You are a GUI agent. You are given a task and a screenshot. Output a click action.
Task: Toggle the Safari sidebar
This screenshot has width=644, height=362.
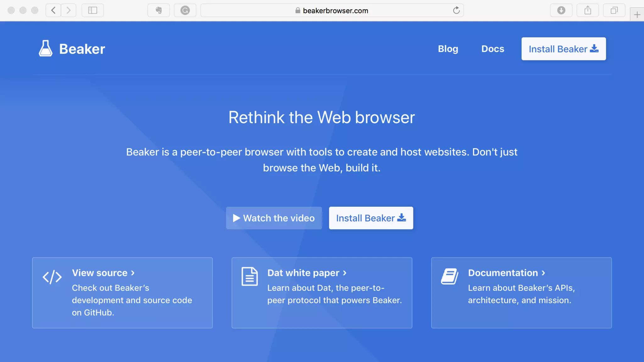pyautogui.click(x=92, y=10)
